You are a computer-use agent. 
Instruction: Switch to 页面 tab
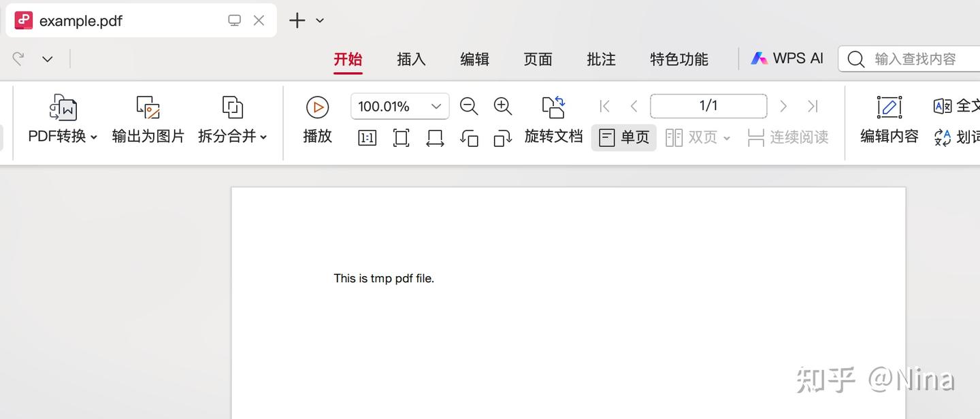click(538, 59)
